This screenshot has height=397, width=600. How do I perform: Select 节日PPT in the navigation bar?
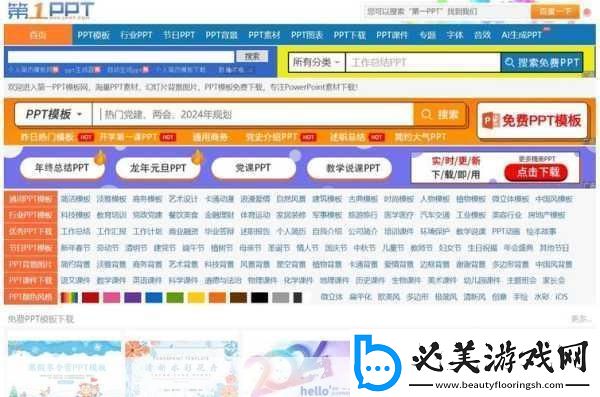click(179, 35)
